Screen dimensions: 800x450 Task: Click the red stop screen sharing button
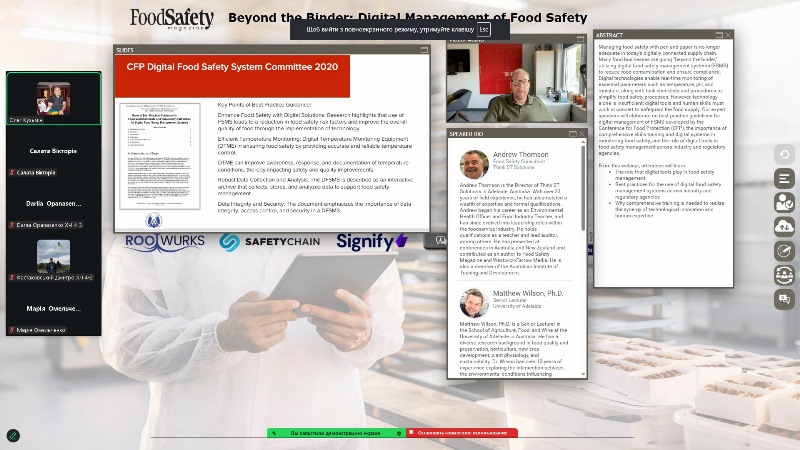[462, 433]
